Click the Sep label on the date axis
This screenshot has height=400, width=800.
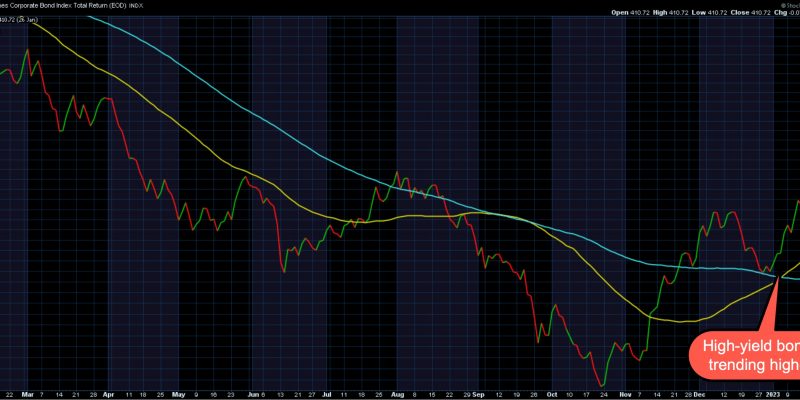(478, 394)
